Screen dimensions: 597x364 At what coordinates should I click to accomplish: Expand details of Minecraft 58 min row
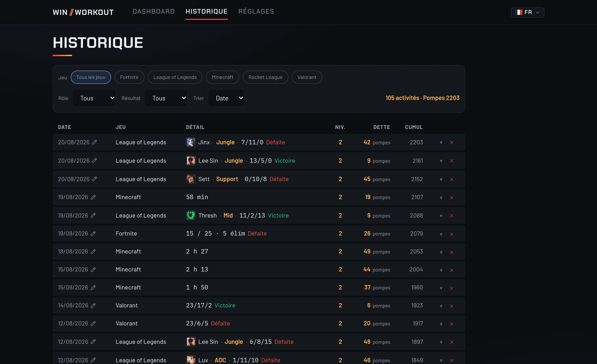click(441, 198)
